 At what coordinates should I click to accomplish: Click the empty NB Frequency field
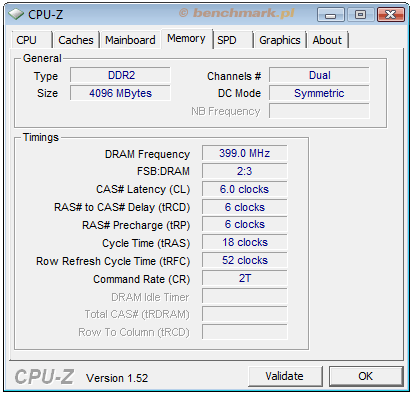[x=319, y=111]
